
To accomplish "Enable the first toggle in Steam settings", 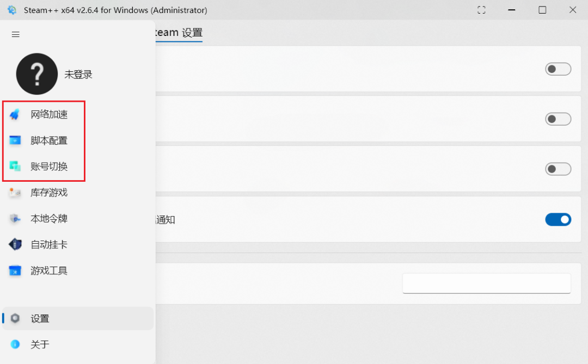I will [558, 69].
